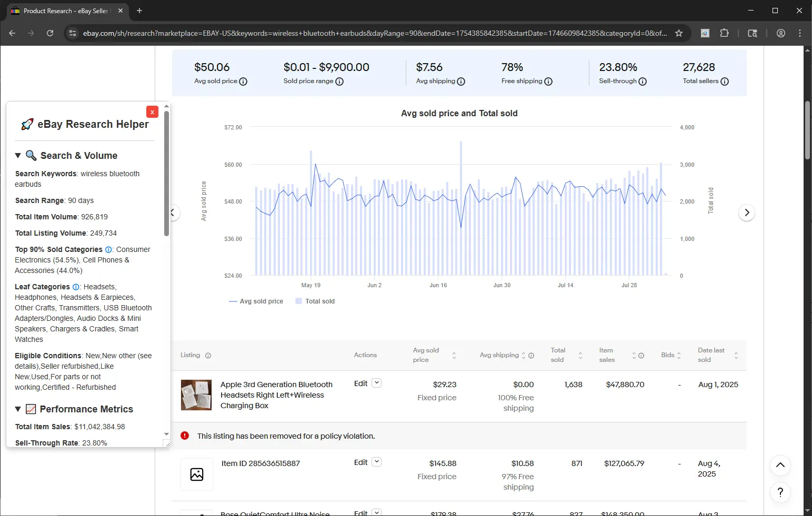Toggle Avg sold price legend entry
Screen dimensions: 812x516
[x=256, y=301]
